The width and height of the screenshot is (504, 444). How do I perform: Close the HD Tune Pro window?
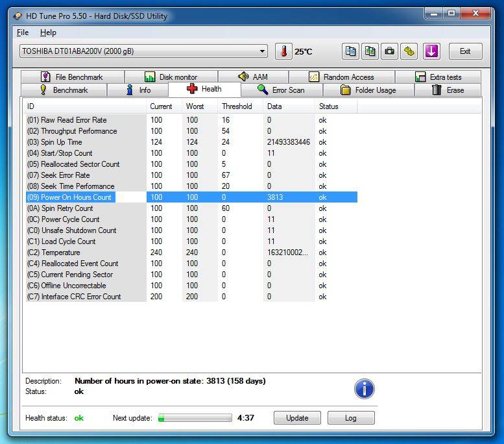pos(475,14)
